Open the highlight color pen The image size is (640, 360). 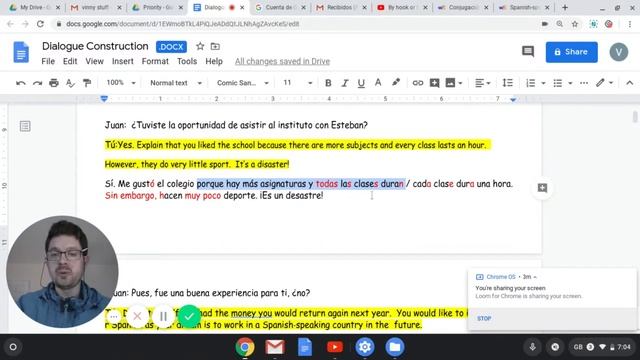(396, 83)
